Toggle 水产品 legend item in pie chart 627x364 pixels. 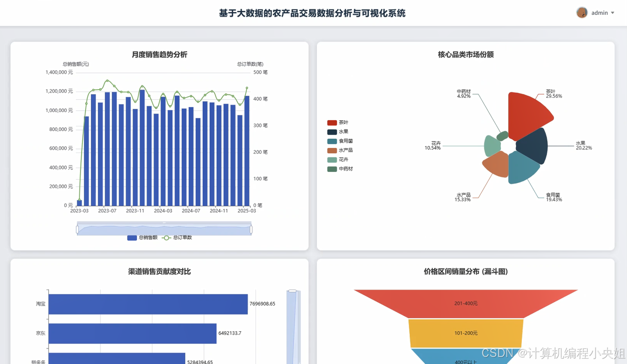click(x=340, y=151)
